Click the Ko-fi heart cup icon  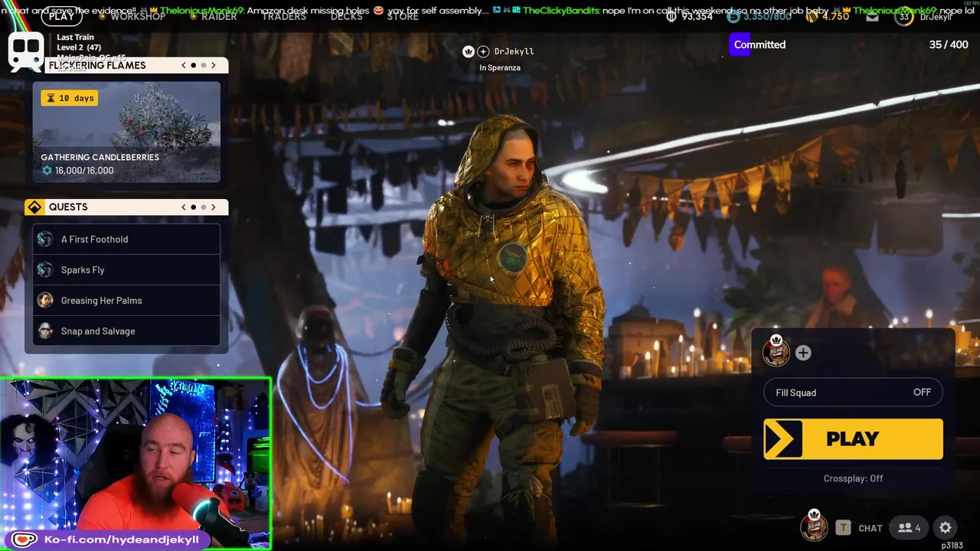point(24,540)
